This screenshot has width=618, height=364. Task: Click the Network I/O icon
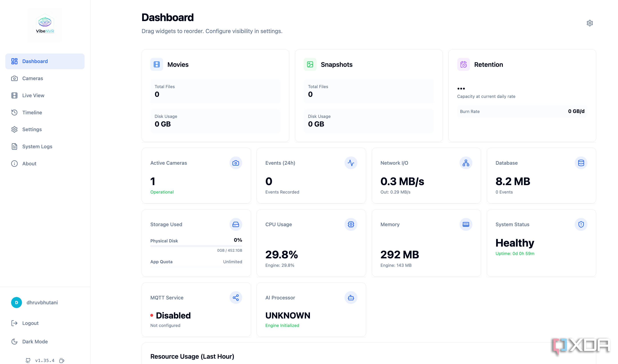(466, 163)
